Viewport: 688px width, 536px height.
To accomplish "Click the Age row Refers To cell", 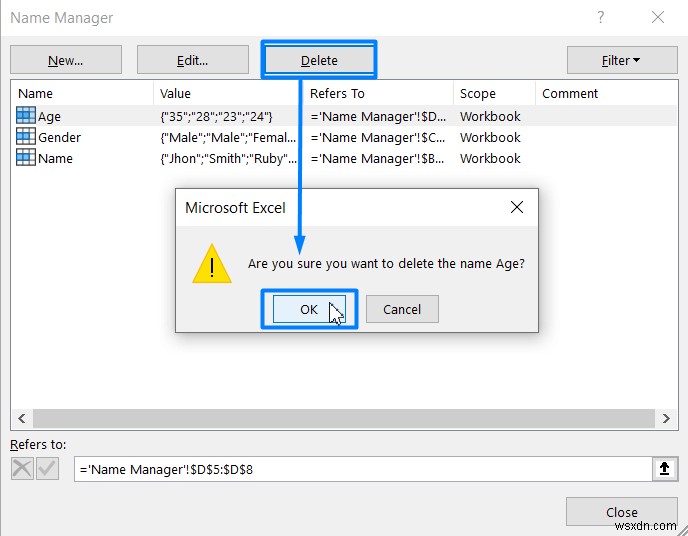I will 378,117.
